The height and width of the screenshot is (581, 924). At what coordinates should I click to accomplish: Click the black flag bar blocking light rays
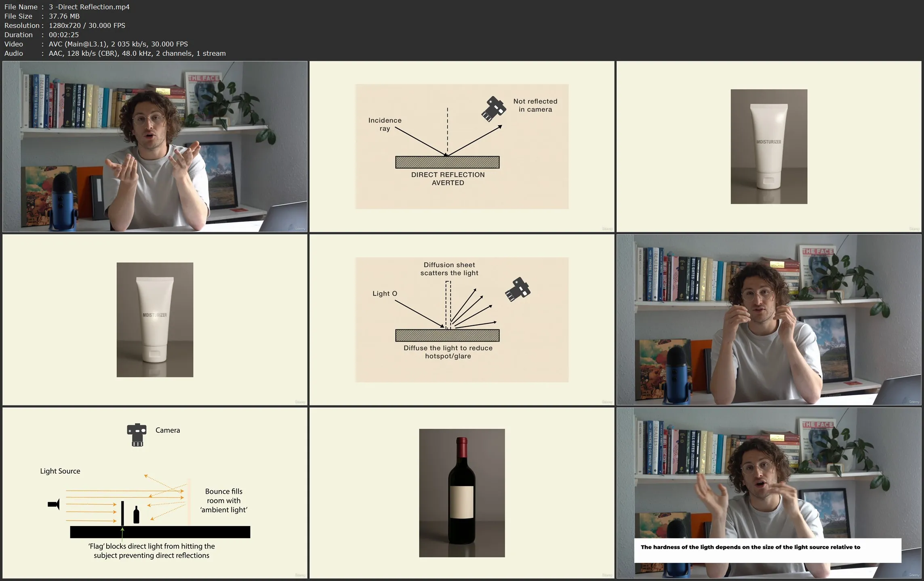[x=122, y=514]
